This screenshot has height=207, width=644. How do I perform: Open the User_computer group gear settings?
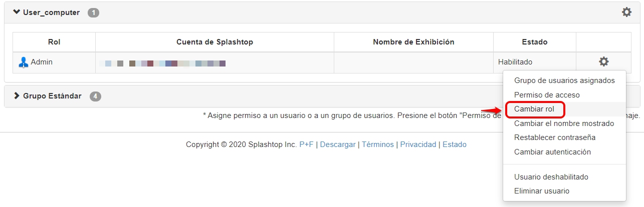tap(626, 12)
